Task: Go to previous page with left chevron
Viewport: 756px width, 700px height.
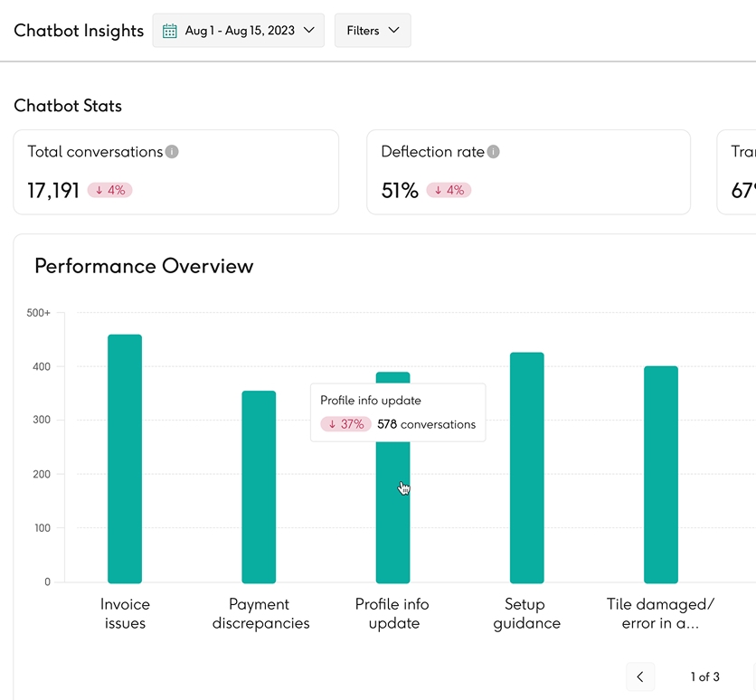Action: (x=640, y=676)
